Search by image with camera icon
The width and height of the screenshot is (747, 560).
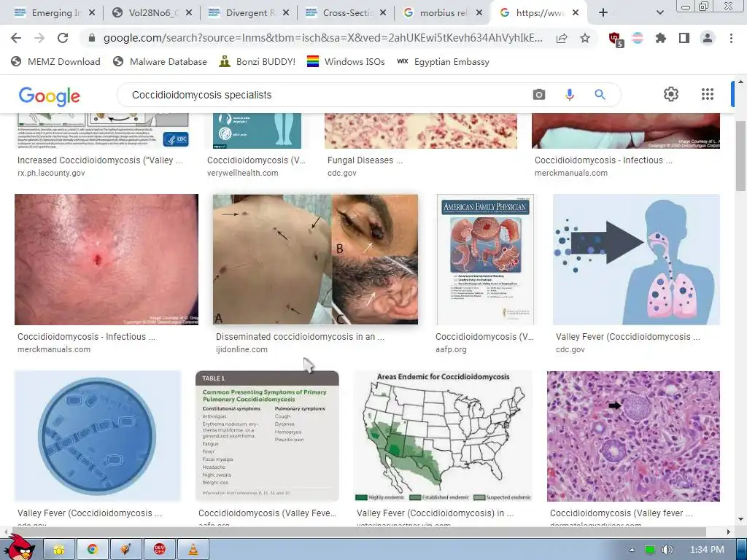539,95
